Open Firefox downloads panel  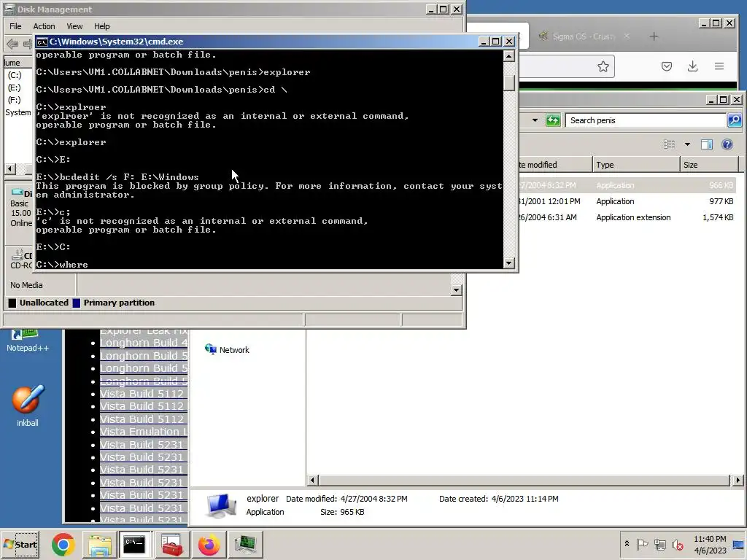(693, 66)
